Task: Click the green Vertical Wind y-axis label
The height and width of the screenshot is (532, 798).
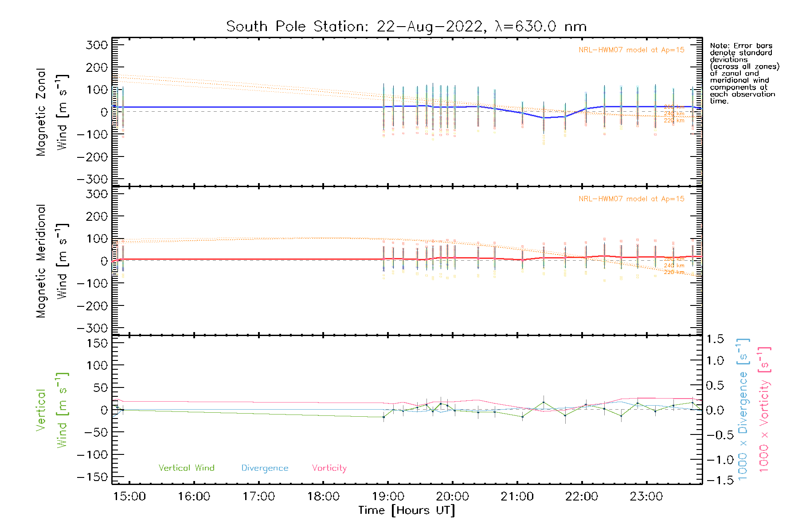Action: pyautogui.click(x=51, y=410)
